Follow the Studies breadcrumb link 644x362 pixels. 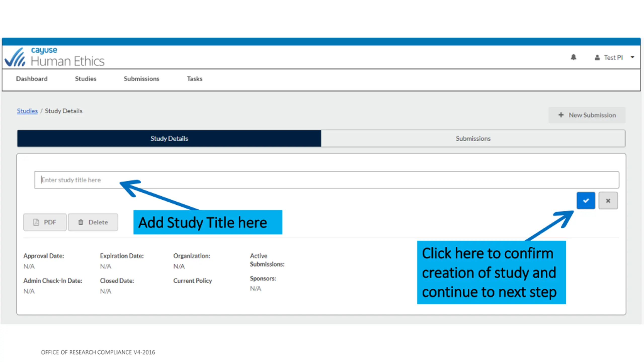point(27,111)
